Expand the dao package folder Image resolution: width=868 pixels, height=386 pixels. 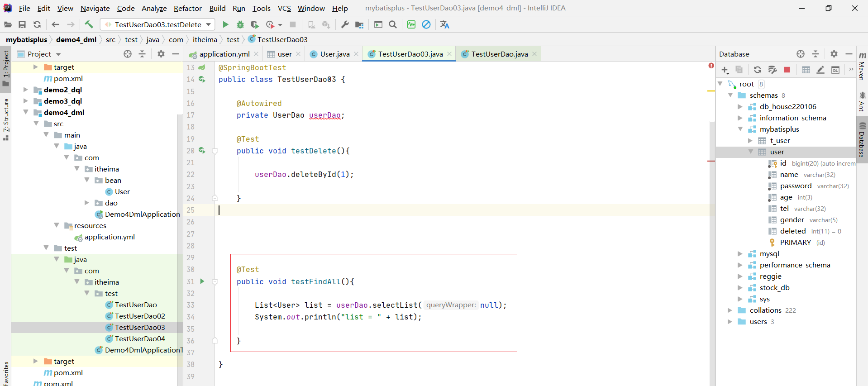coord(87,203)
